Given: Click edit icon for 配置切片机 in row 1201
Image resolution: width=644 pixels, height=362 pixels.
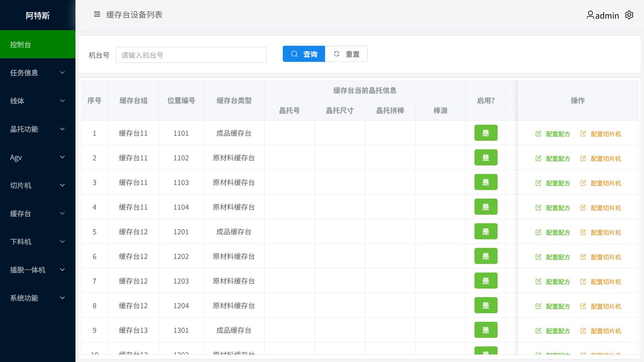Looking at the screenshot, I should 583,232.
